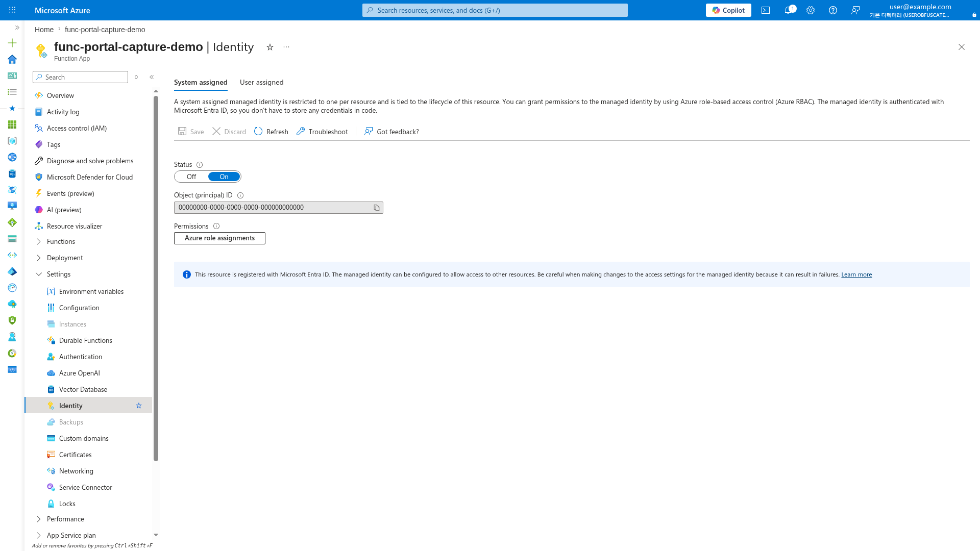Go to Home icon in left rail

[x=12, y=59]
